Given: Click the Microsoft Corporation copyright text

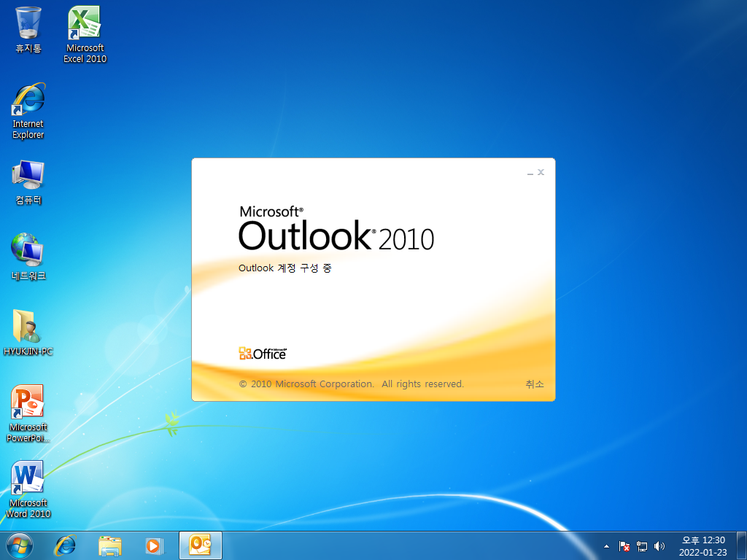Looking at the screenshot, I should [x=351, y=384].
